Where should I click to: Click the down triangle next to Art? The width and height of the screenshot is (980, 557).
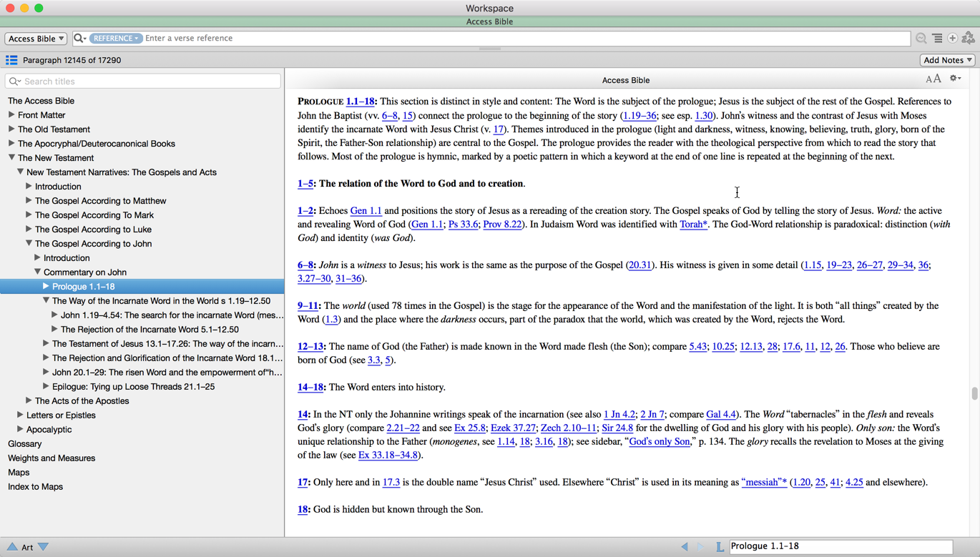pyautogui.click(x=43, y=547)
